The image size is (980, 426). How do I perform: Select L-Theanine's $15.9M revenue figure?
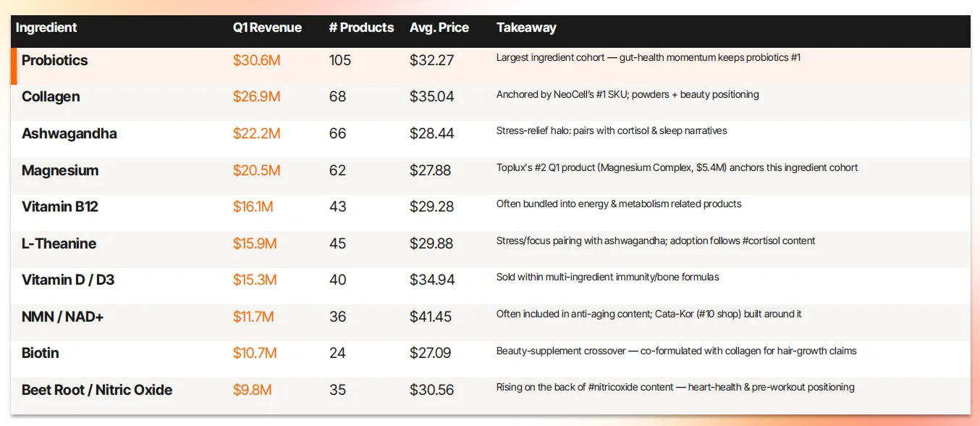255,244
